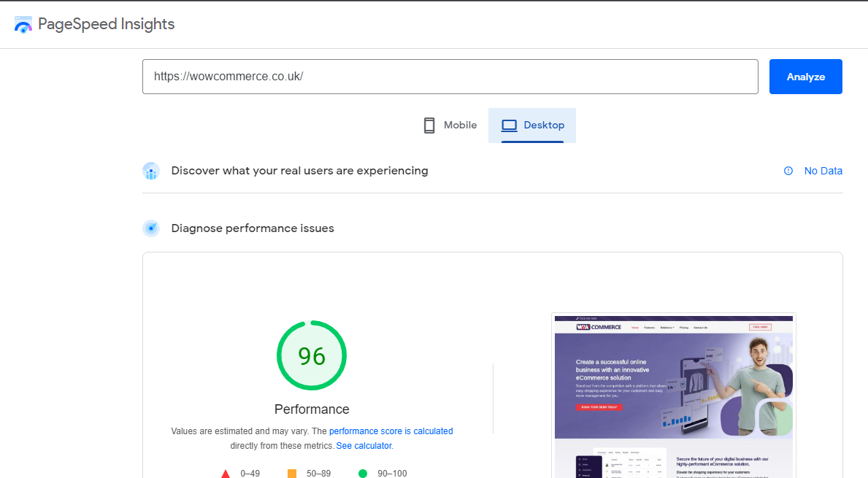The width and height of the screenshot is (868, 478).
Task: Click the '50–89' legend text
Action: (318, 474)
